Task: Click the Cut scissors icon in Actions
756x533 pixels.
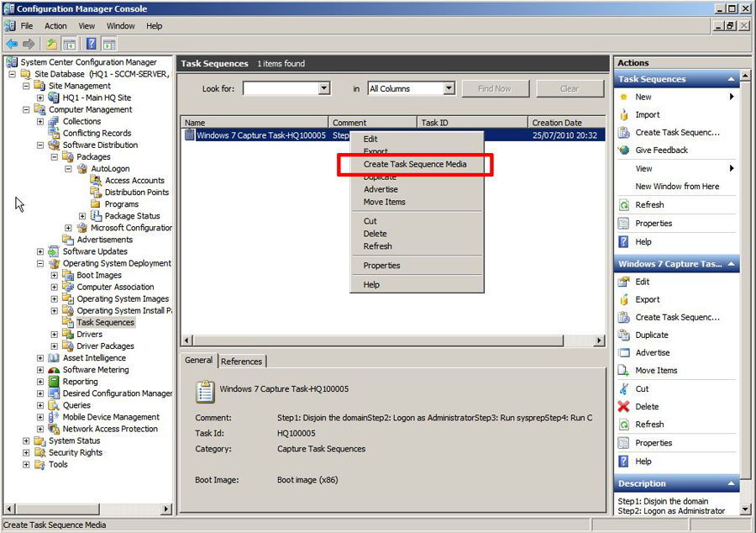Action: (624, 388)
